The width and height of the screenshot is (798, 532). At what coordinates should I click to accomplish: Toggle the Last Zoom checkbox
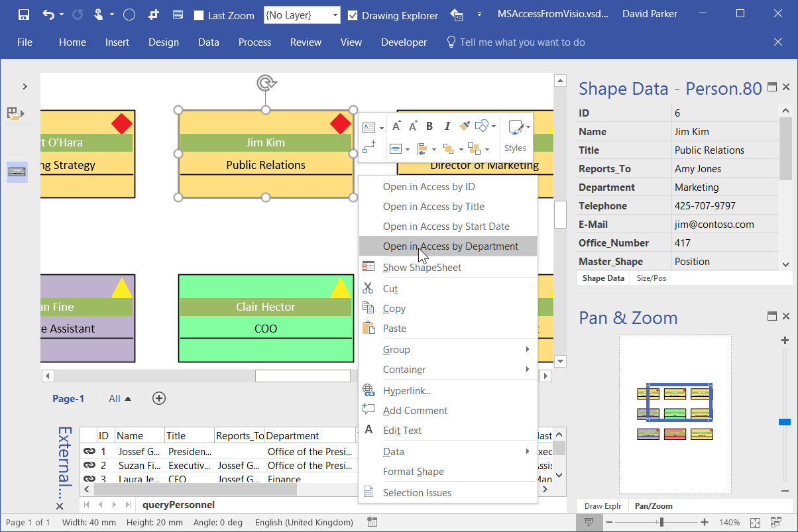pos(199,15)
